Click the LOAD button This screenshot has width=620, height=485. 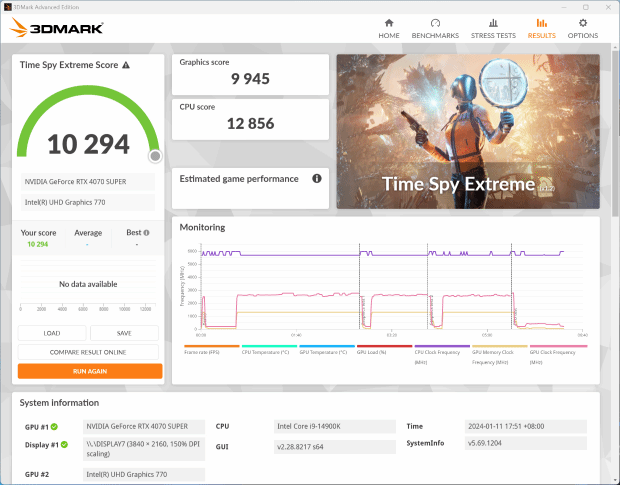point(52,333)
